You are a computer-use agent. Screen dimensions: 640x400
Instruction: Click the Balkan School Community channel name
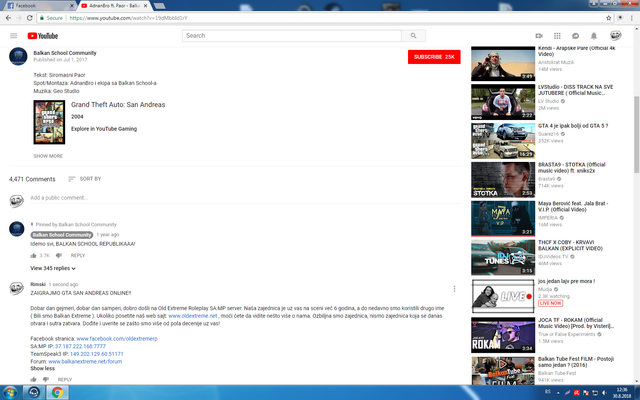click(65, 53)
